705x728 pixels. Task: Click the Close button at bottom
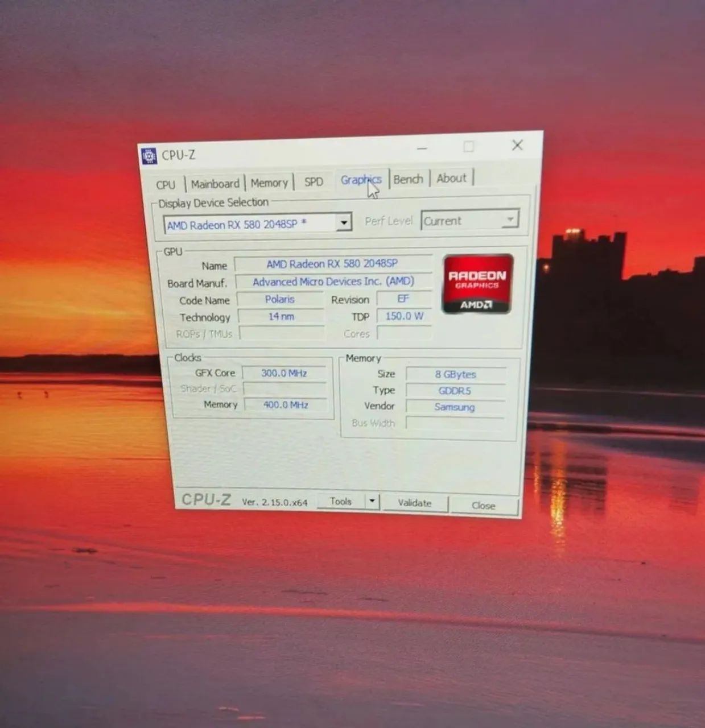(484, 506)
